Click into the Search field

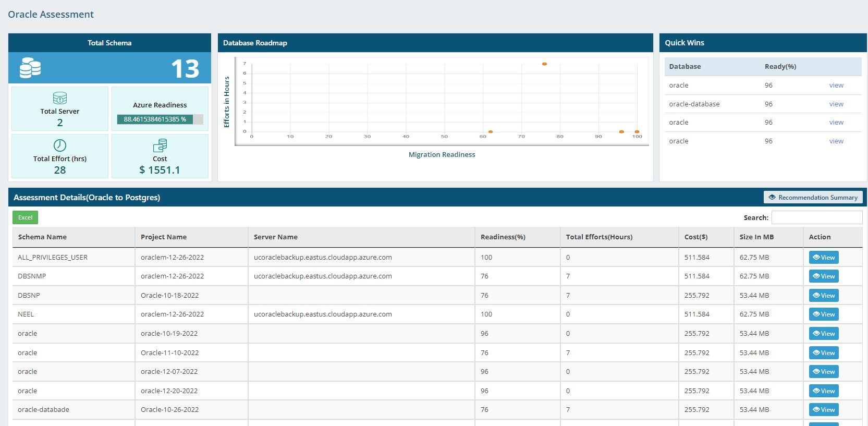pyautogui.click(x=817, y=217)
